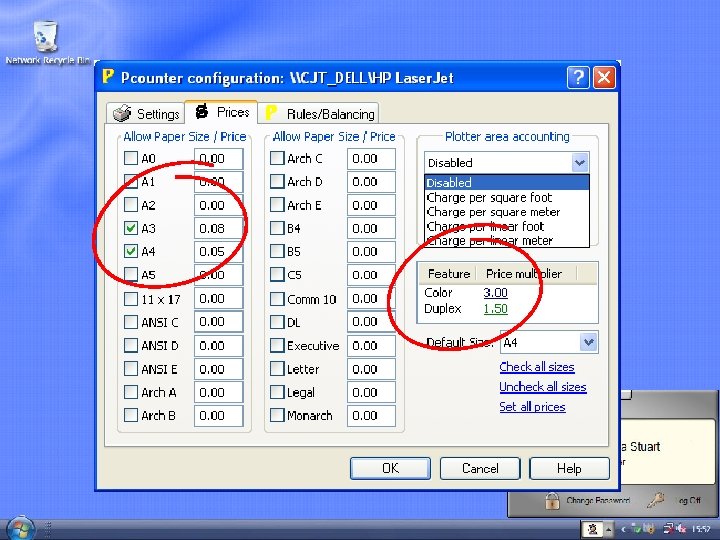720x540 pixels.
Task: Click the A3 price field 0.08
Action: (218, 228)
